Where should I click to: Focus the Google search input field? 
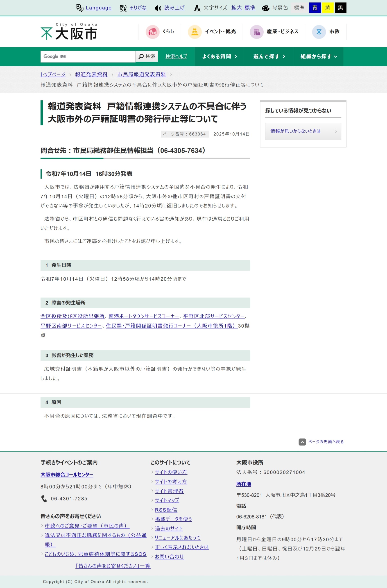88,57
